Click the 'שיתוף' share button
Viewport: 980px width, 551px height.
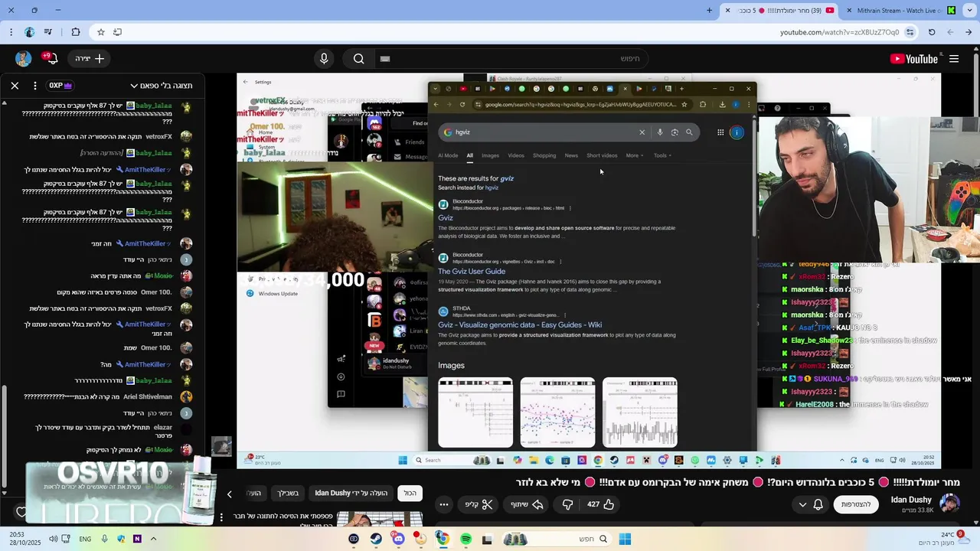click(x=526, y=504)
